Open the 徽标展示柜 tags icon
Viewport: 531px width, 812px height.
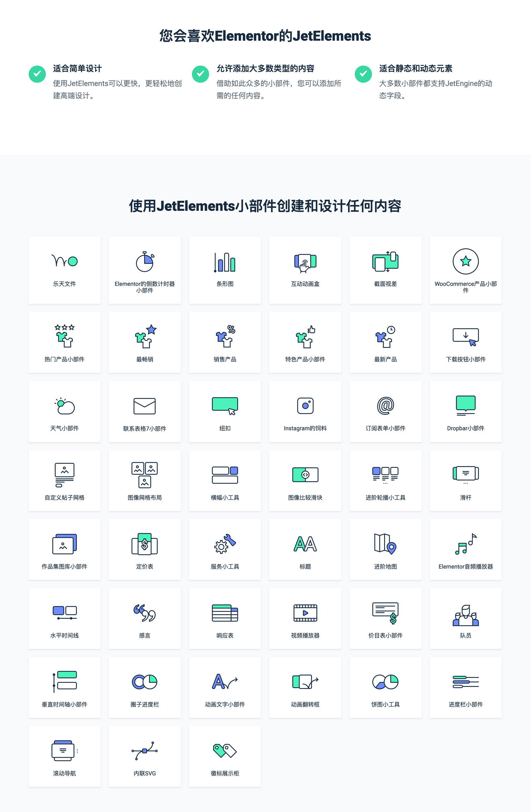225,751
